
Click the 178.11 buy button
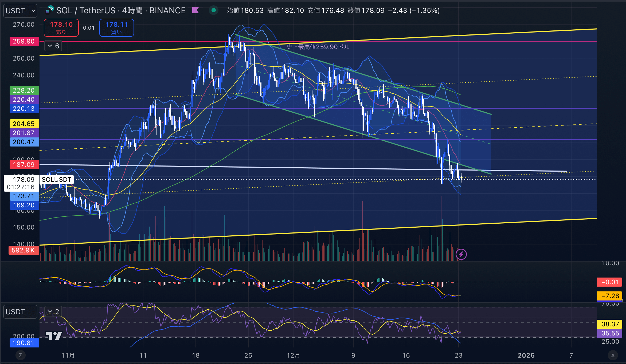coord(116,28)
